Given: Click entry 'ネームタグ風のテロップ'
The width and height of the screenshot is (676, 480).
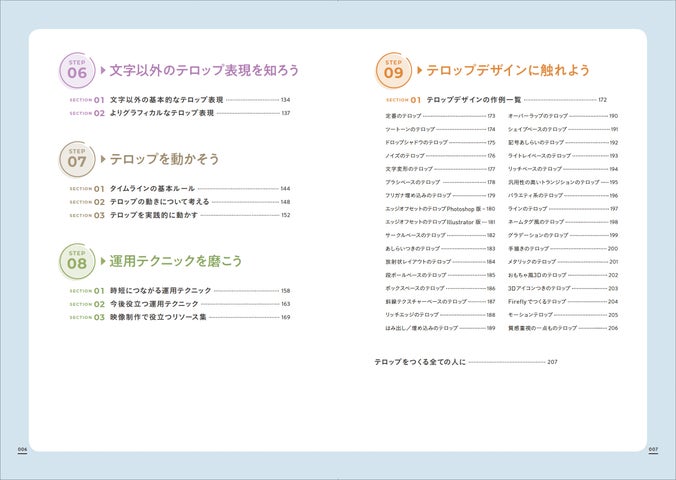Looking at the screenshot, I should click(x=536, y=222).
